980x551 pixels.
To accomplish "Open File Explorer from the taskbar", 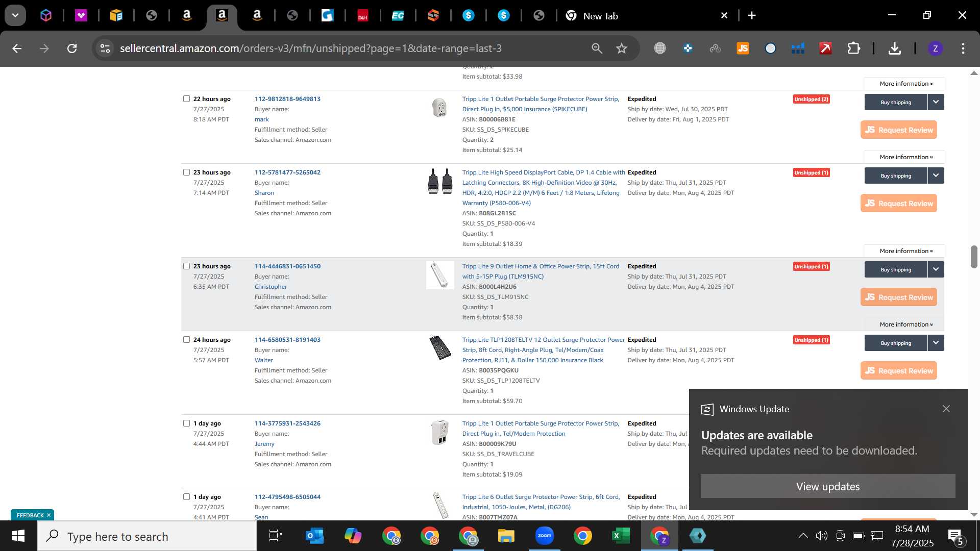I will (506, 536).
